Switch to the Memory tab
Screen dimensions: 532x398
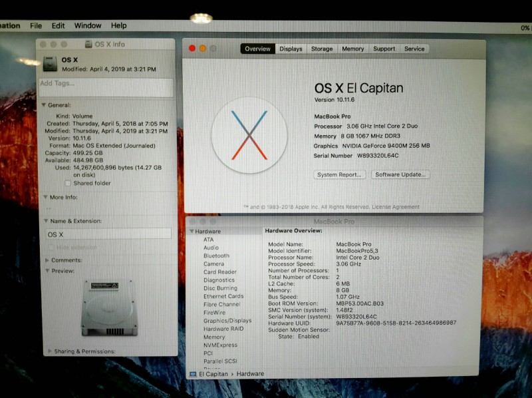353,49
